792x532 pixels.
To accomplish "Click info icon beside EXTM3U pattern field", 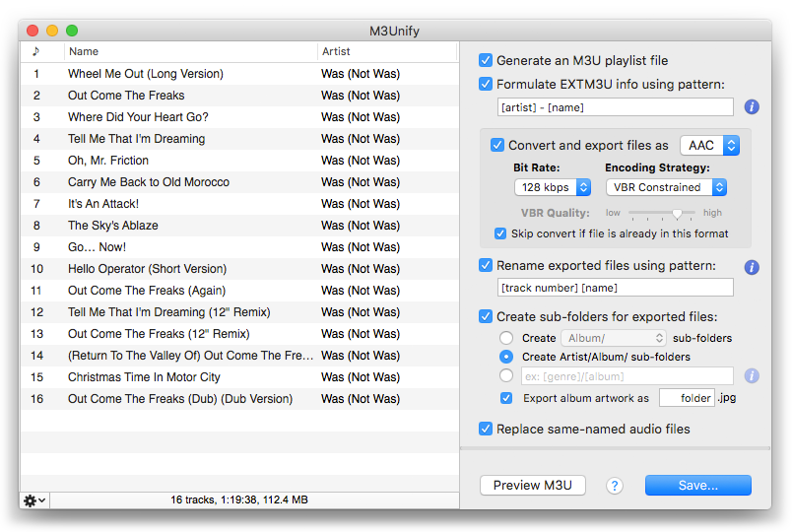I will [751, 107].
